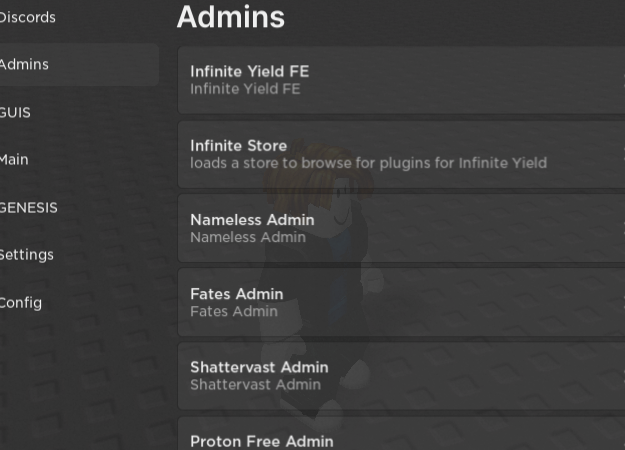Click the grey Shattervast Admin subtitle line
The height and width of the screenshot is (450, 625).
point(256,385)
